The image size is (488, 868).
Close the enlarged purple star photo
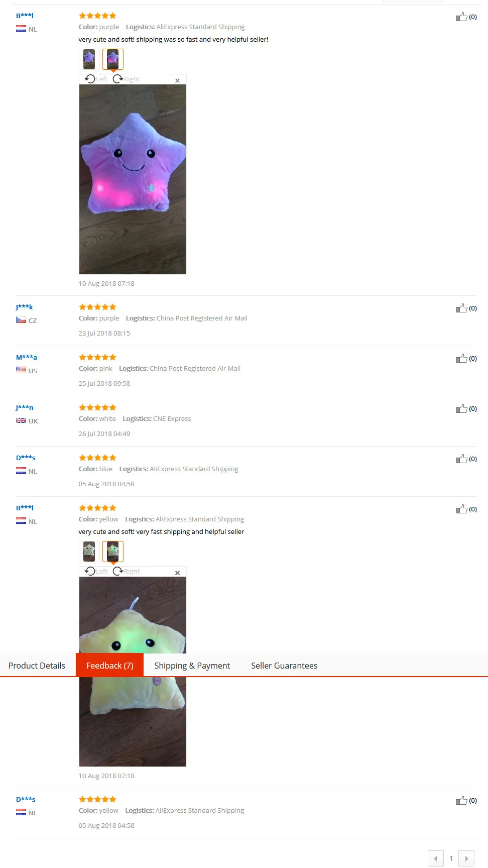(x=177, y=80)
